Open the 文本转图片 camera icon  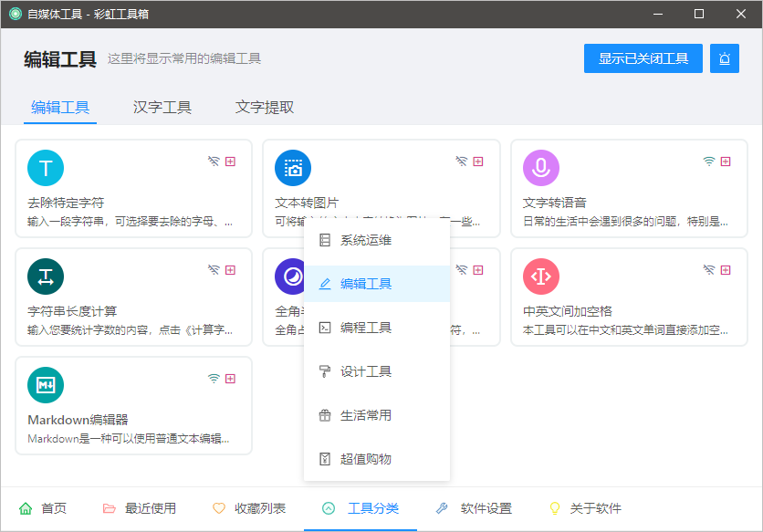(293, 169)
